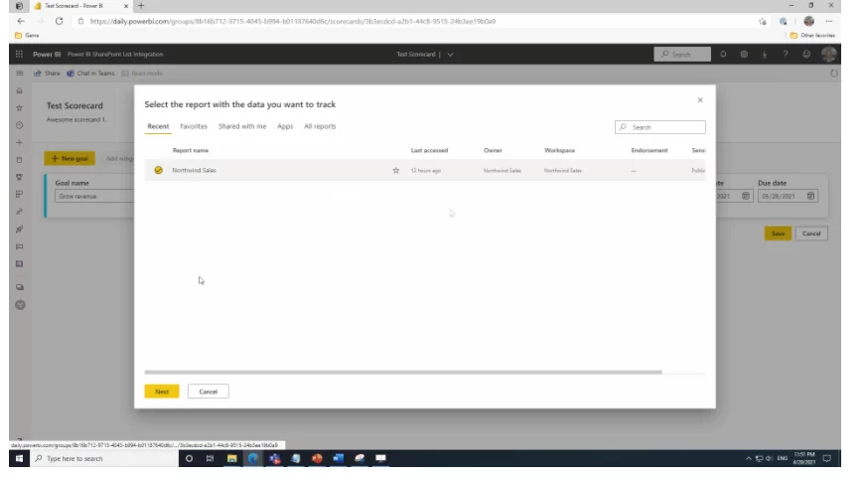Go to Home in left navigation
The width and height of the screenshot is (868, 479).
point(20,90)
